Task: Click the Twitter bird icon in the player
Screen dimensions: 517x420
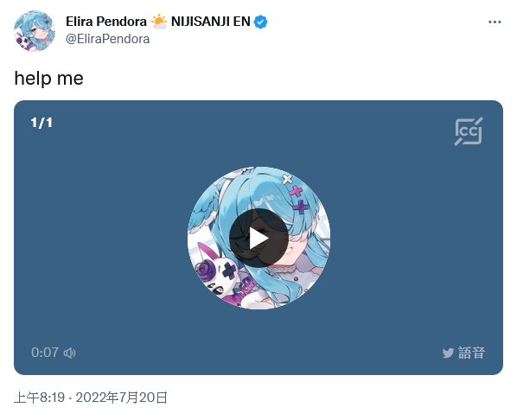Action: click(448, 353)
